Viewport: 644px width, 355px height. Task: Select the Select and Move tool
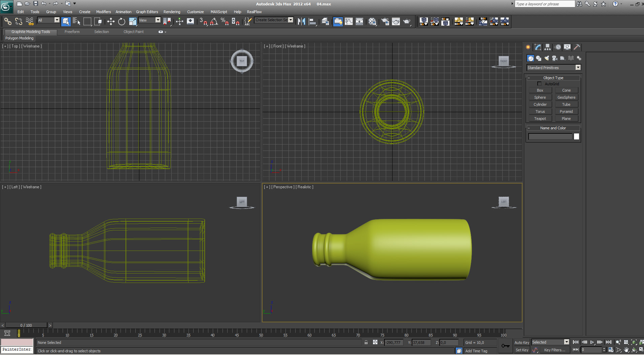tap(111, 22)
